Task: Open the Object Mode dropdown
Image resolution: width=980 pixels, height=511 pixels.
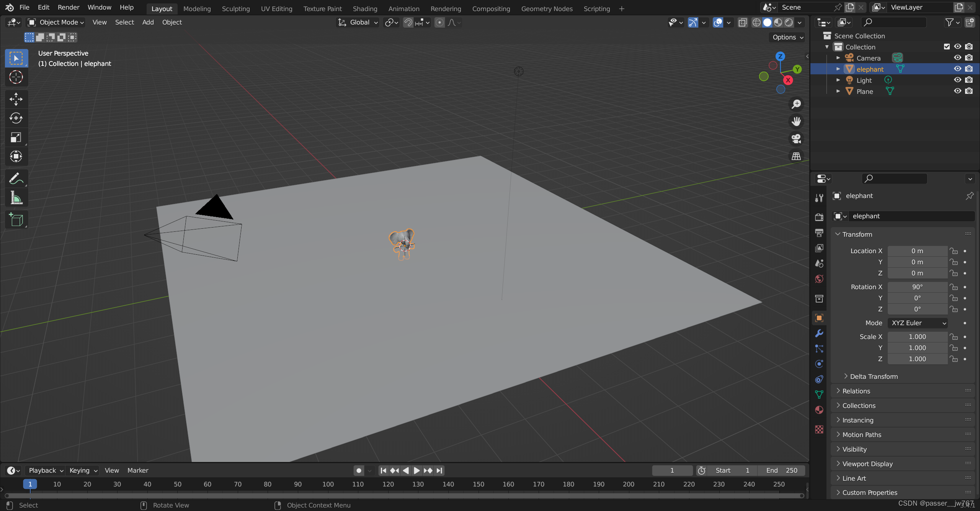Action: (56, 23)
